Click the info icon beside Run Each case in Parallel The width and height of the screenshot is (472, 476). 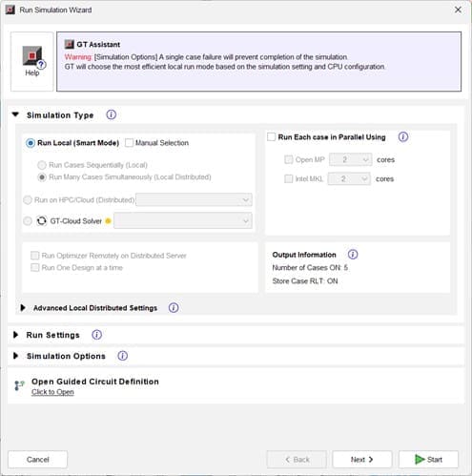[403, 137]
